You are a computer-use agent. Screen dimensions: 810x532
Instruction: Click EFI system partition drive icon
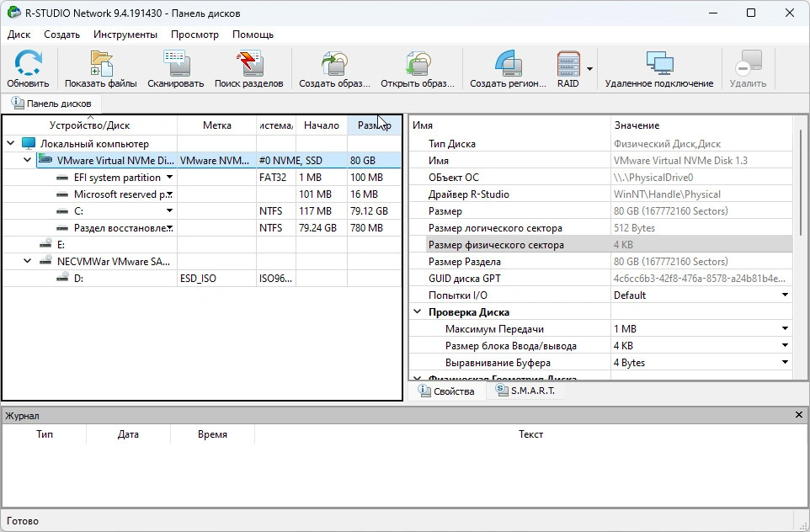(62, 178)
